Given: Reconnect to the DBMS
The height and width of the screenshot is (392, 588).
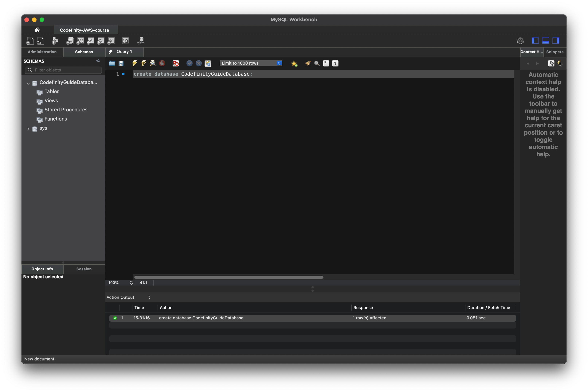Looking at the screenshot, I should pos(141,41).
